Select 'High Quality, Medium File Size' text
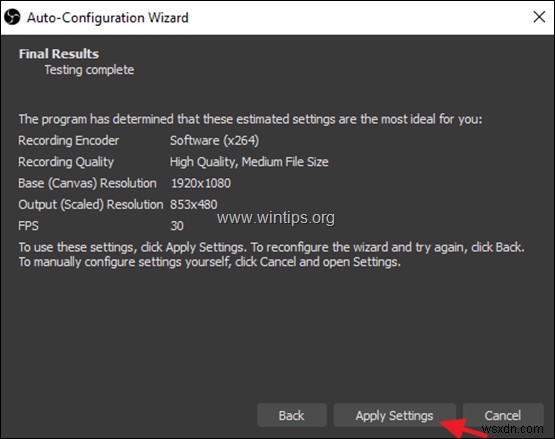Screen dimensions: 555x439 (249, 162)
